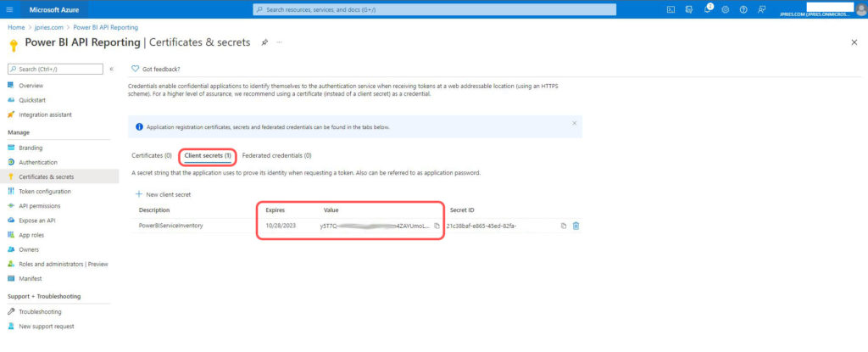The width and height of the screenshot is (868, 352).
Task: Open directory and subscription filter icon
Action: pos(688,9)
